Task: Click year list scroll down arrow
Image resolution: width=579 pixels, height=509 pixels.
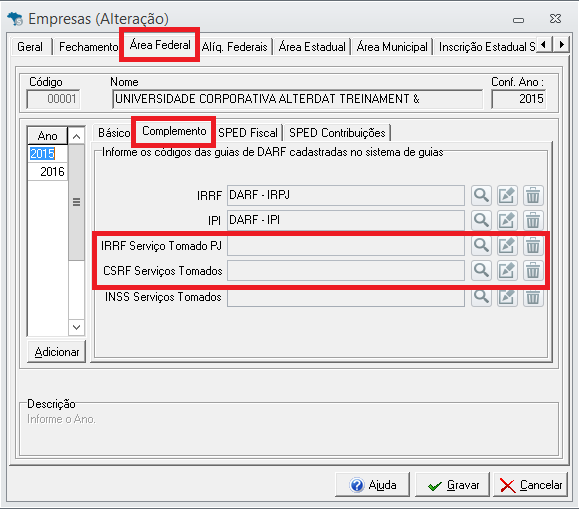Action: pyautogui.click(x=76, y=327)
